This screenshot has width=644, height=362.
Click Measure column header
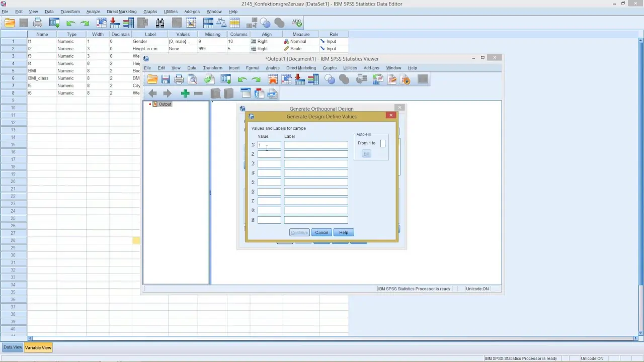(x=300, y=34)
